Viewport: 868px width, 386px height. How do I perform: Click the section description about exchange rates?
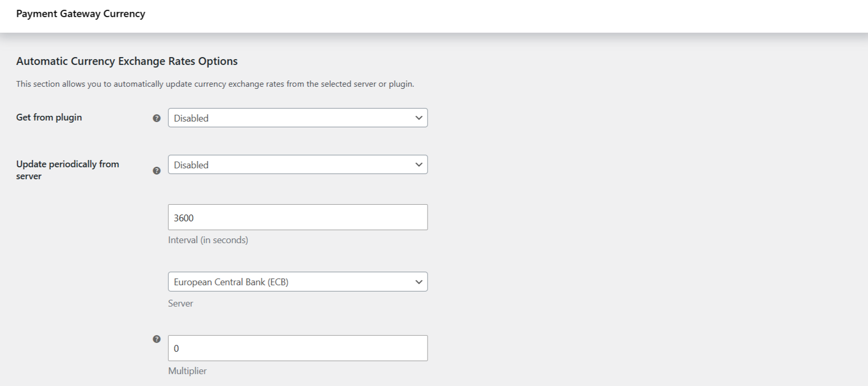tap(215, 84)
